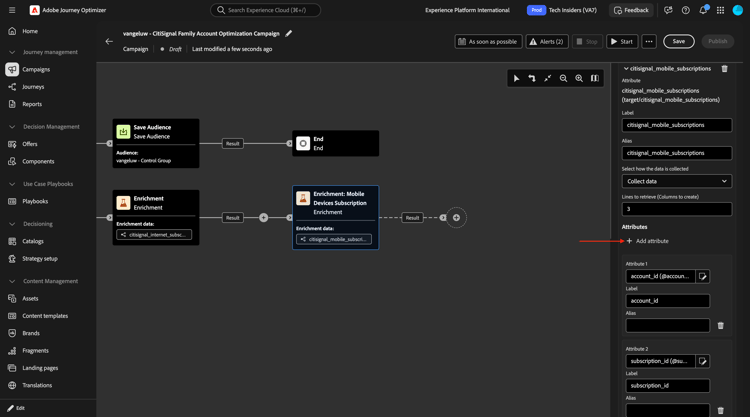Click the Result transition after Save Audience
This screenshot has height=417, width=750.
[x=232, y=143]
